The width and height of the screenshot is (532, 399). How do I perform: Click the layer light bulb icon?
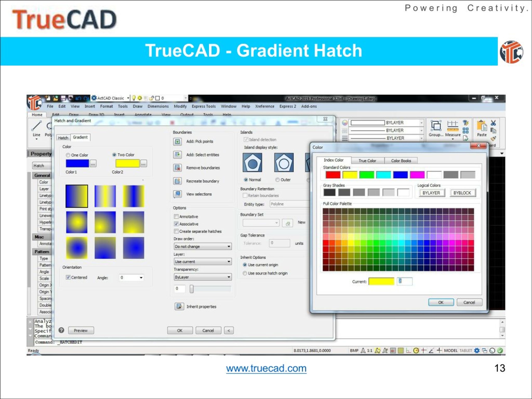(x=134, y=98)
